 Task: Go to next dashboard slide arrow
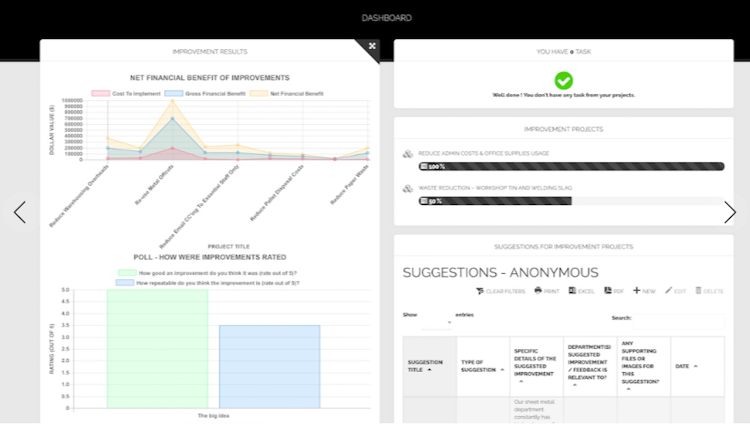(x=730, y=212)
